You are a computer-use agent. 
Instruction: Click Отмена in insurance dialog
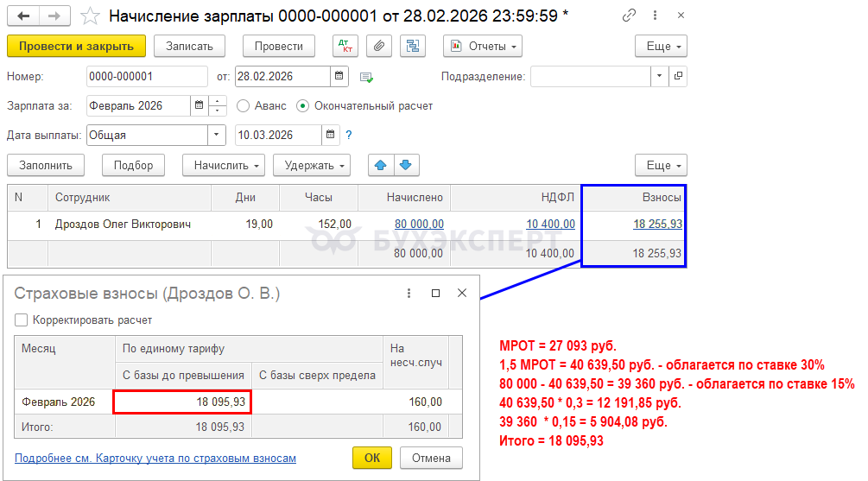point(431,458)
